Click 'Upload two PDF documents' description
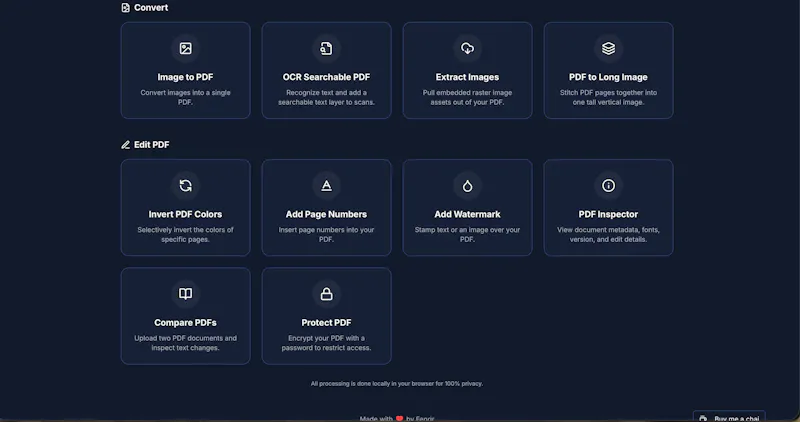 (185, 343)
